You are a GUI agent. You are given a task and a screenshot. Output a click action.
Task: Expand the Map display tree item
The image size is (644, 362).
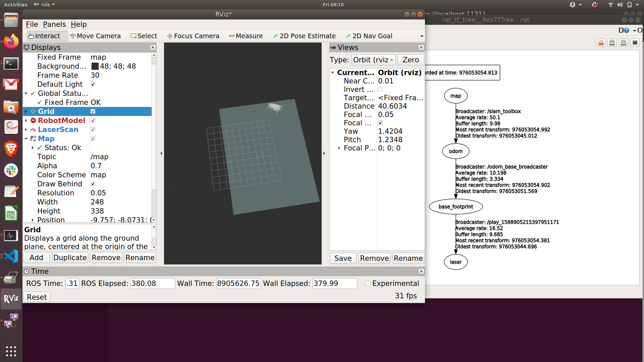28,138
